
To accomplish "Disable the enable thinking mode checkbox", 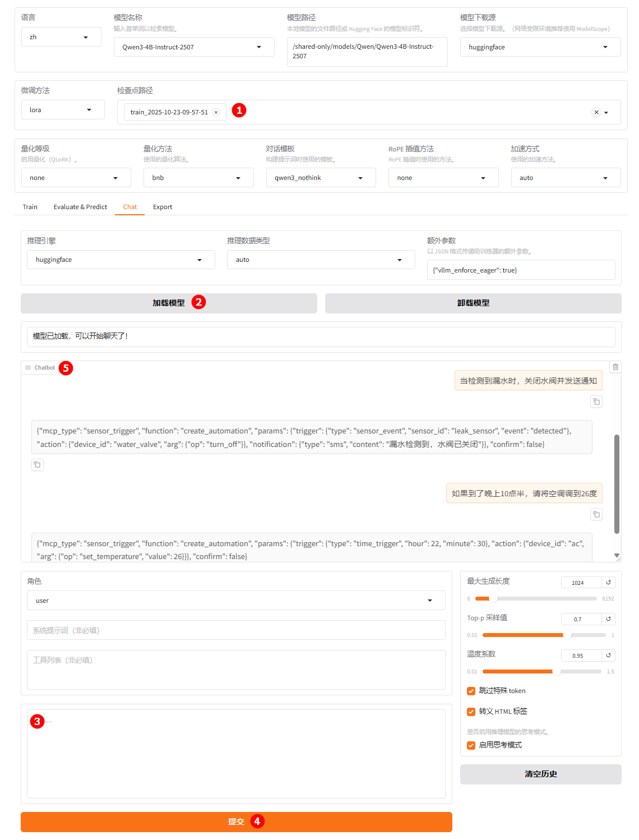I will pos(471,745).
